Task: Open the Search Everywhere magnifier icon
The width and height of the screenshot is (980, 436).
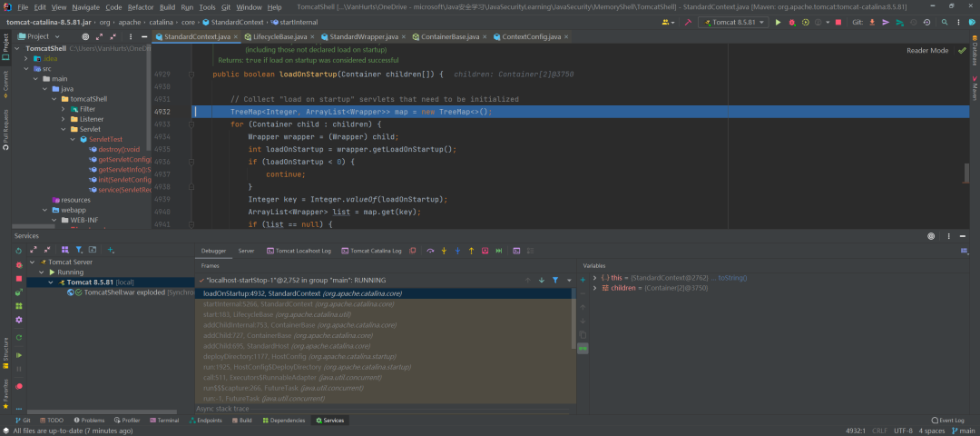Action: click(x=944, y=22)
